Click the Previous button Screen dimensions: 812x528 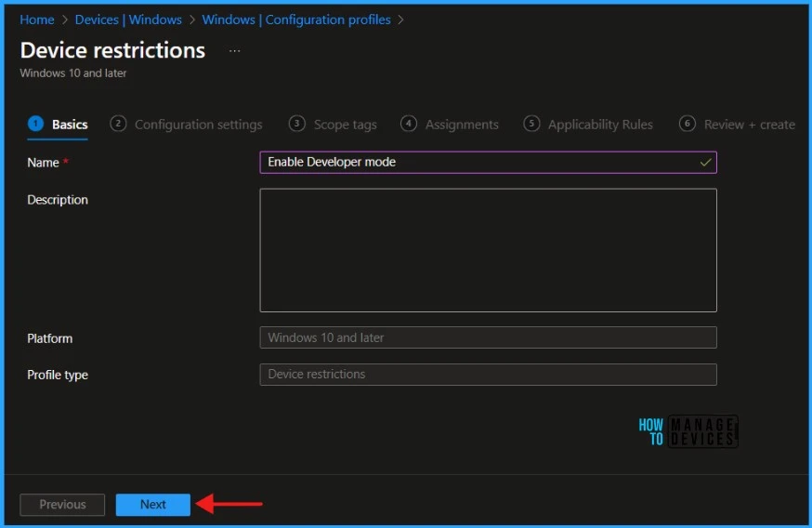coord(62,504)
